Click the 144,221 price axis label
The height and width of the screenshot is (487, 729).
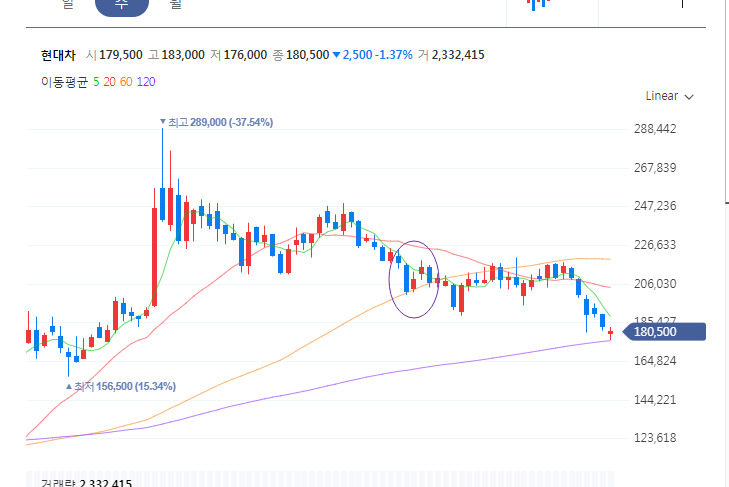(655, 400)
